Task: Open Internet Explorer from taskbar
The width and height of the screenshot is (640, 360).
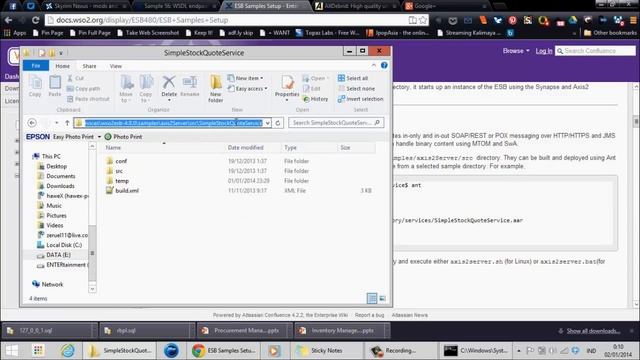Action: pos(67,351)
